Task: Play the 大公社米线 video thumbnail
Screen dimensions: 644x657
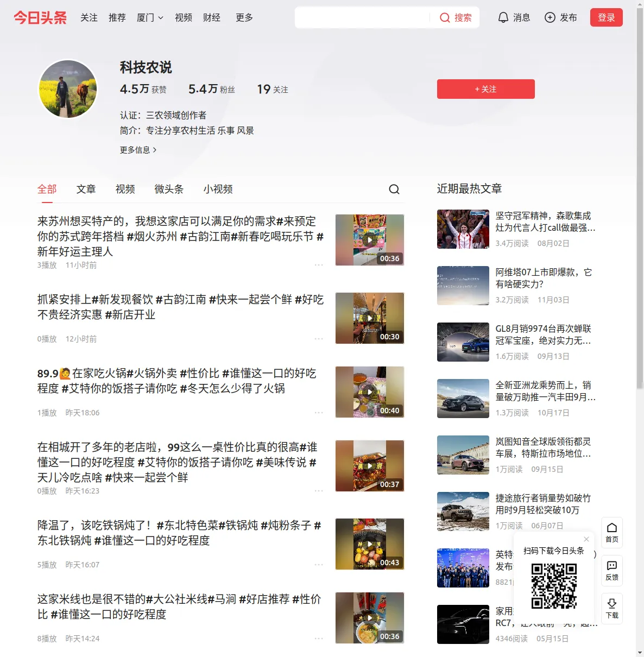Action: [370, 618]
